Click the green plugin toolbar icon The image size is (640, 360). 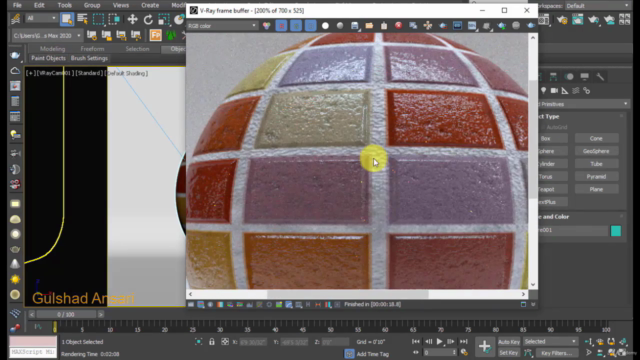tap(171, 35)
